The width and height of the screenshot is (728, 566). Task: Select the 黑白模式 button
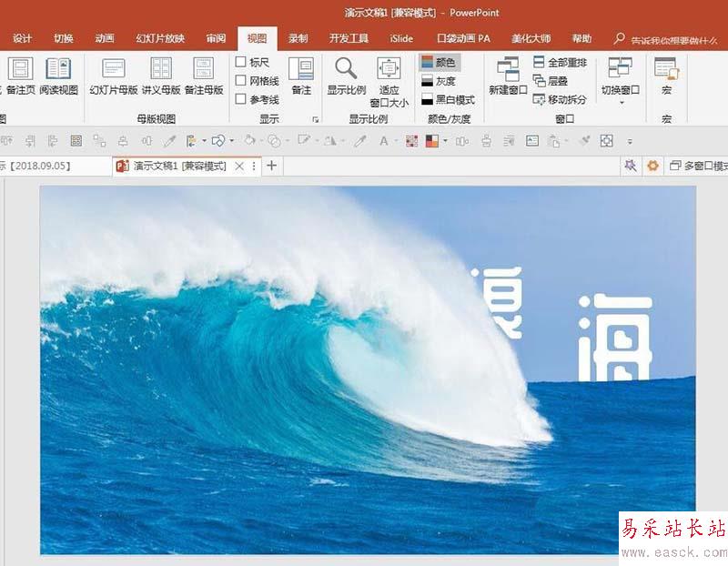coord(449,99)
